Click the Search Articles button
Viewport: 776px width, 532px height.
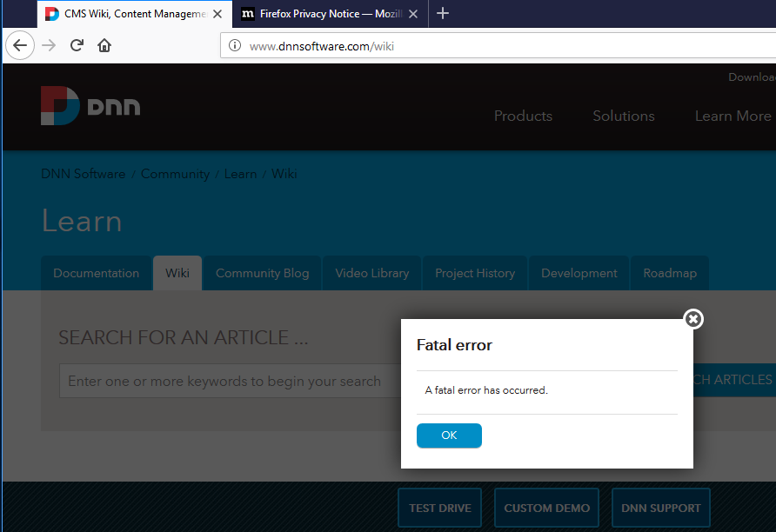(734, 380)
